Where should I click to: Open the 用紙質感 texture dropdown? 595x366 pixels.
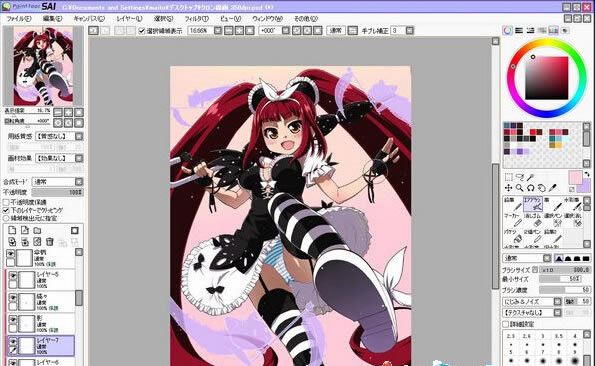click(x=59, y=136)
